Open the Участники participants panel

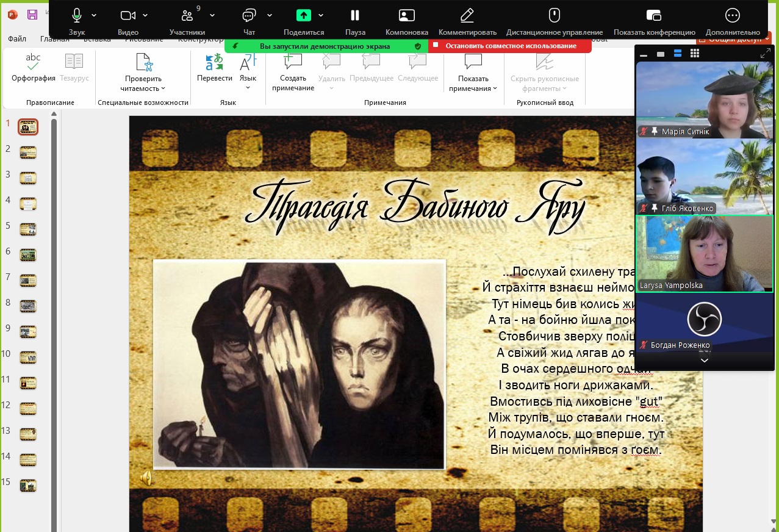[x=187, y=16]
